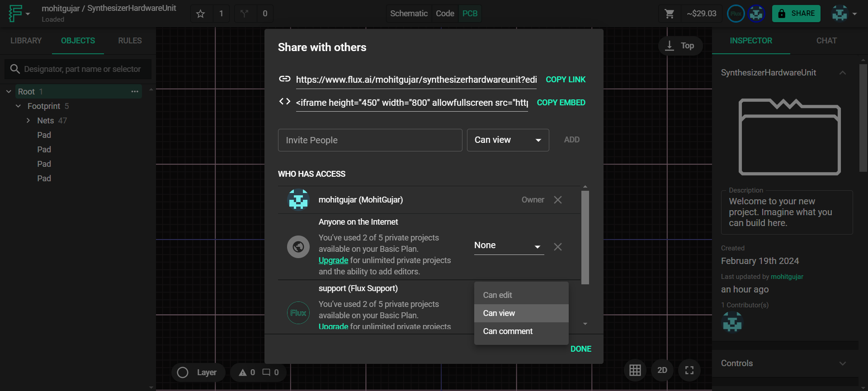The height and width of the screenshot is (391, 868).
Task: Click the embed code brackets icon
Action: click(285, 101)
